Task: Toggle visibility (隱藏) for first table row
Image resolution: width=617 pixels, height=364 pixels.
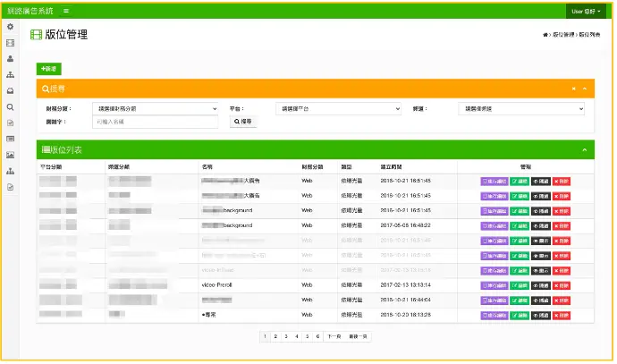Action: coord(540,181)
